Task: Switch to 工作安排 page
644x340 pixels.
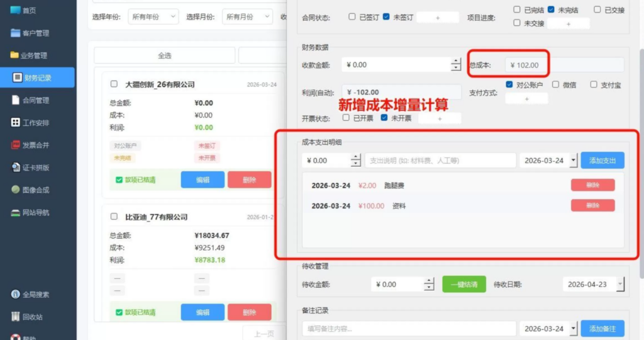Action: (36, 123)
